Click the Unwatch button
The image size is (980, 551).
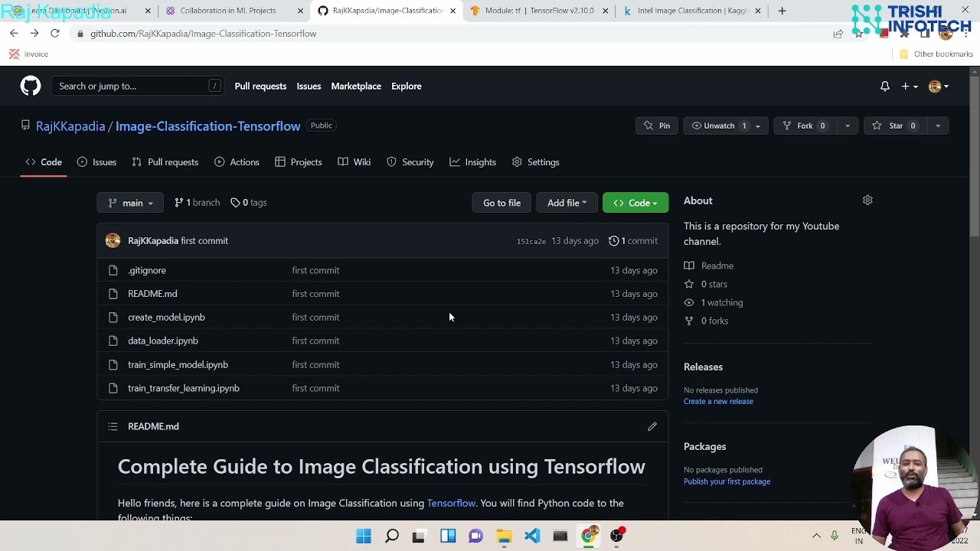coord(720,126)
